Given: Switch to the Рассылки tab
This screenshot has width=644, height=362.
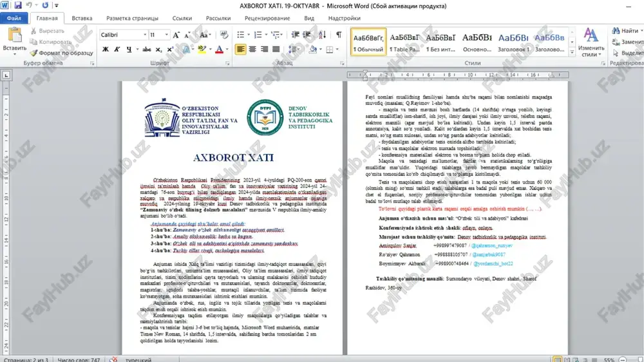Looking at the screenshot, I should (x=218, y=18).
